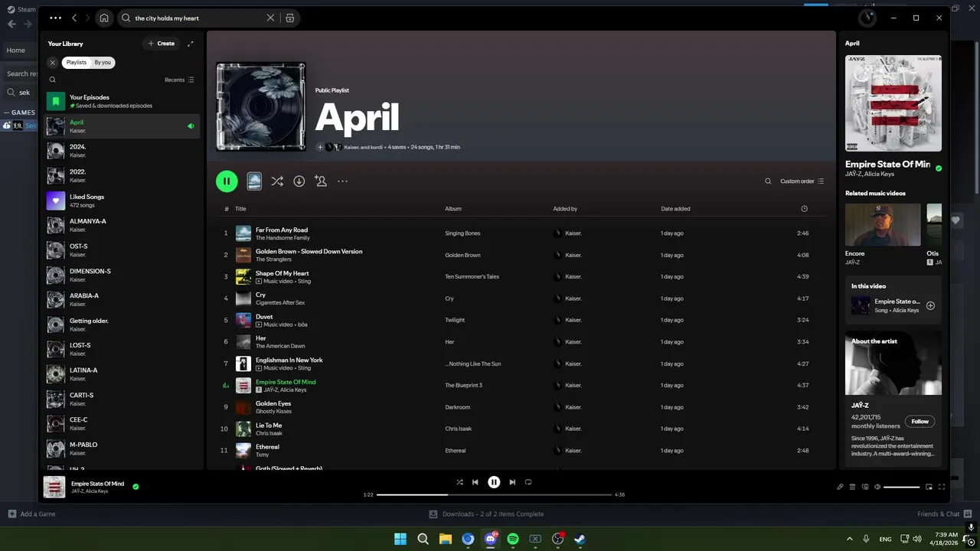Sort tracks by Title column
Screen dimensions: 980x551
240,208
